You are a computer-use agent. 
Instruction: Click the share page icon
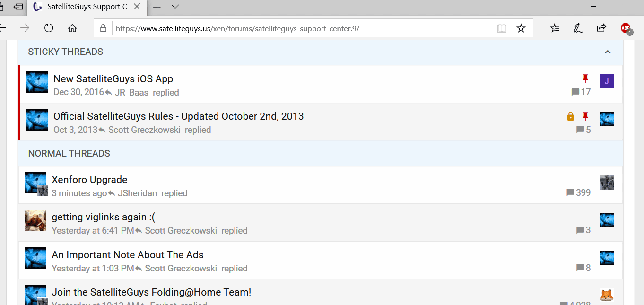click(601, 28)
